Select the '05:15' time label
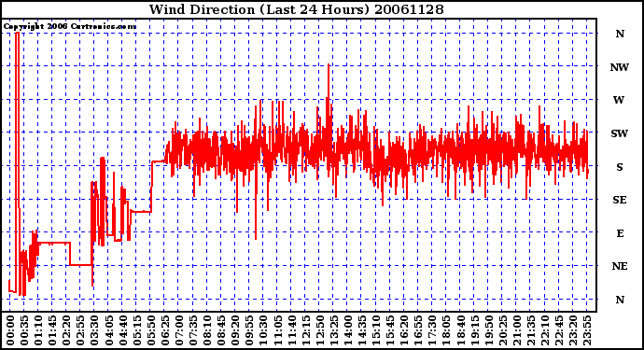The height and width of the screenshot is (350, 644). point(137,331)
